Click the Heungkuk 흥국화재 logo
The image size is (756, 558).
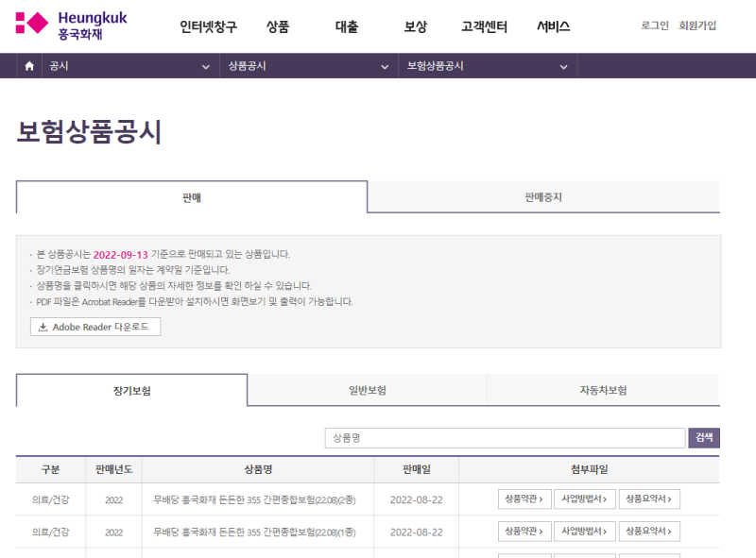point(72,25)
